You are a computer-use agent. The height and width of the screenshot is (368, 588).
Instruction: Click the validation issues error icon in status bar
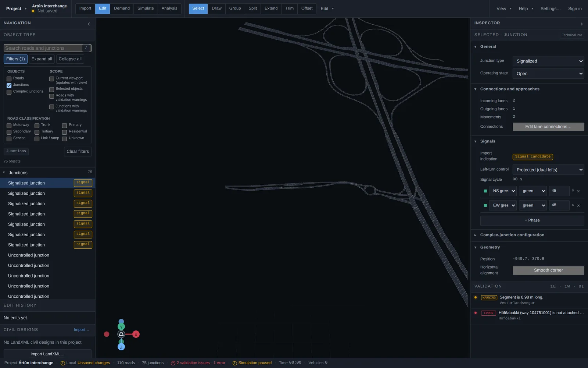pos(173,363)
